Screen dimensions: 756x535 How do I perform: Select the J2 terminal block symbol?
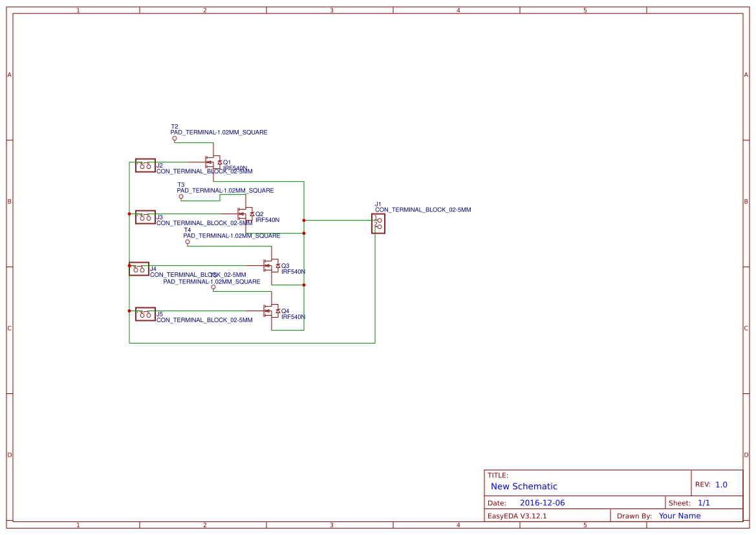click(x=145, y=166)
